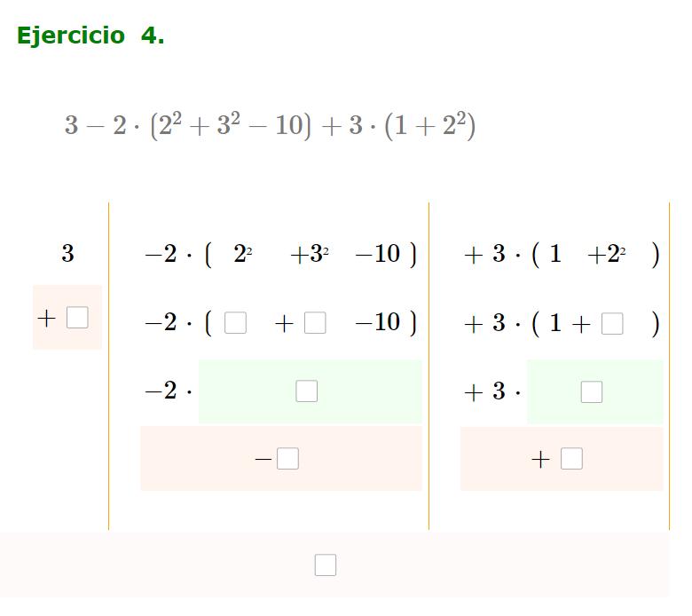Click the input box below the 3

[x=77, y=318]
